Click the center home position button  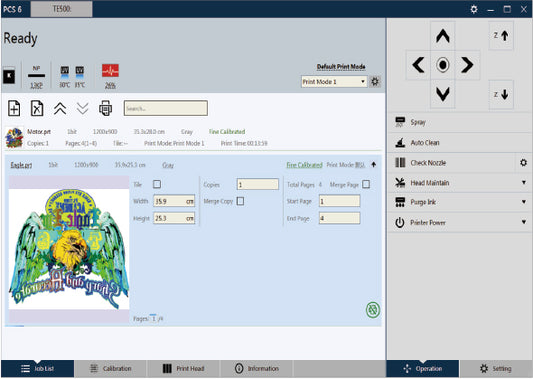[443, 65]
